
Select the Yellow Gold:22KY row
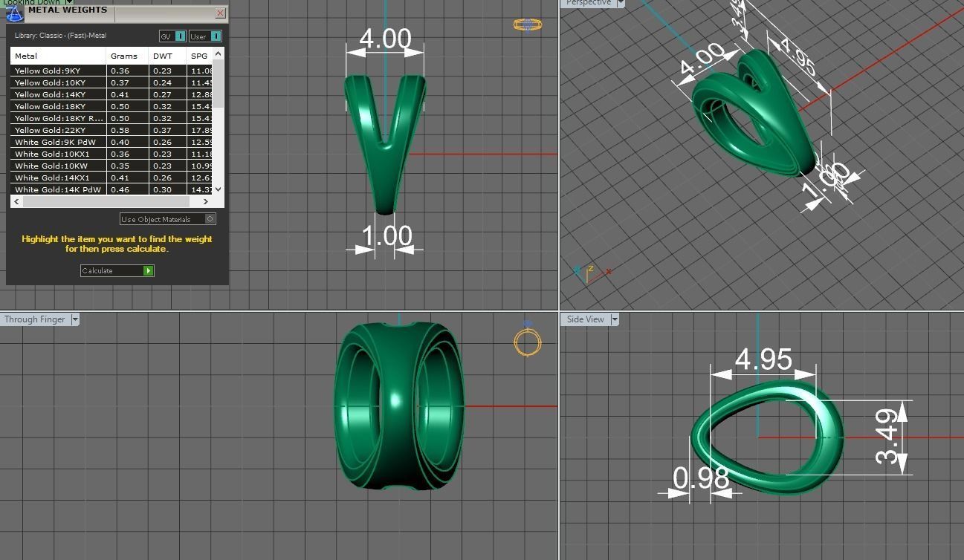[111, 130]
